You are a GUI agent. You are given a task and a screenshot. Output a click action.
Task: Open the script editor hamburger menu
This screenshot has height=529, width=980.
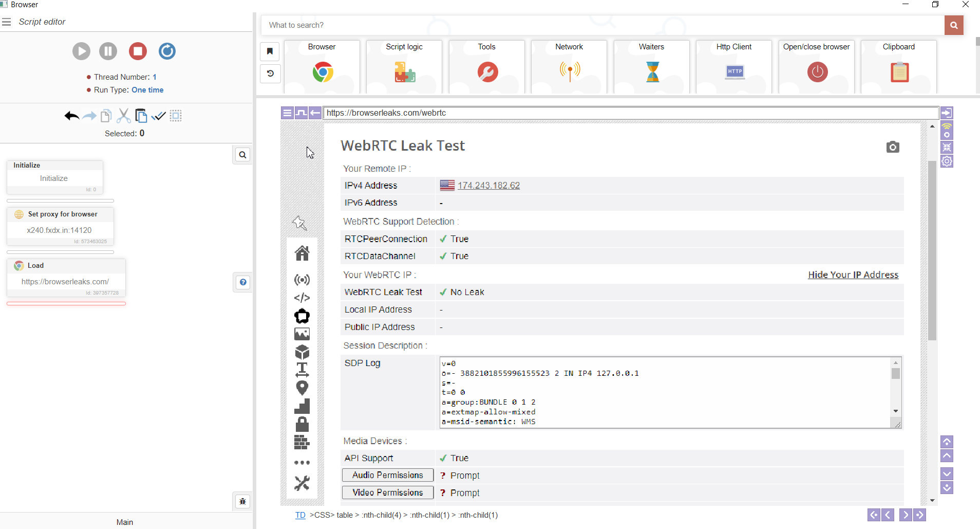coord(7,22)
